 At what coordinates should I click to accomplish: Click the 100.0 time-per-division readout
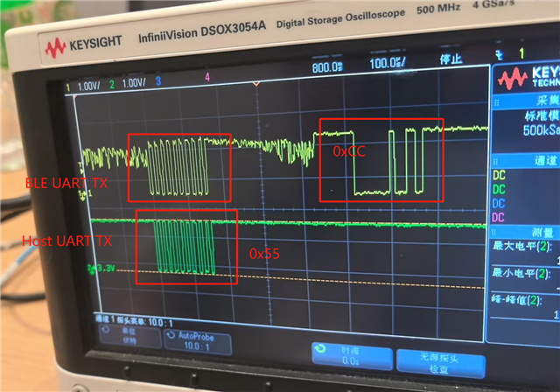coord(388,63)
